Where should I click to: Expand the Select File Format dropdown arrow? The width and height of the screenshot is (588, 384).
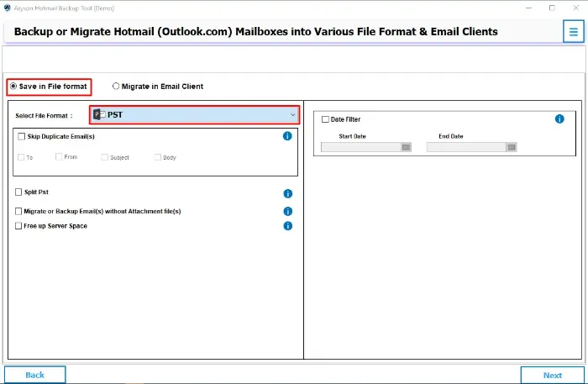point(292,115)
